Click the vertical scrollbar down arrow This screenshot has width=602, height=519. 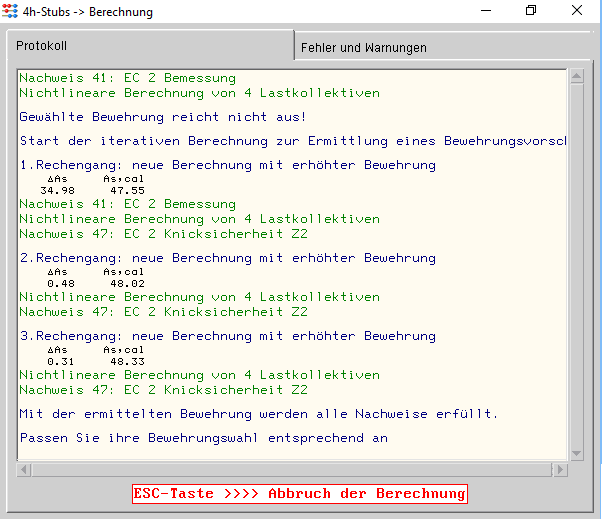(575, 453)
